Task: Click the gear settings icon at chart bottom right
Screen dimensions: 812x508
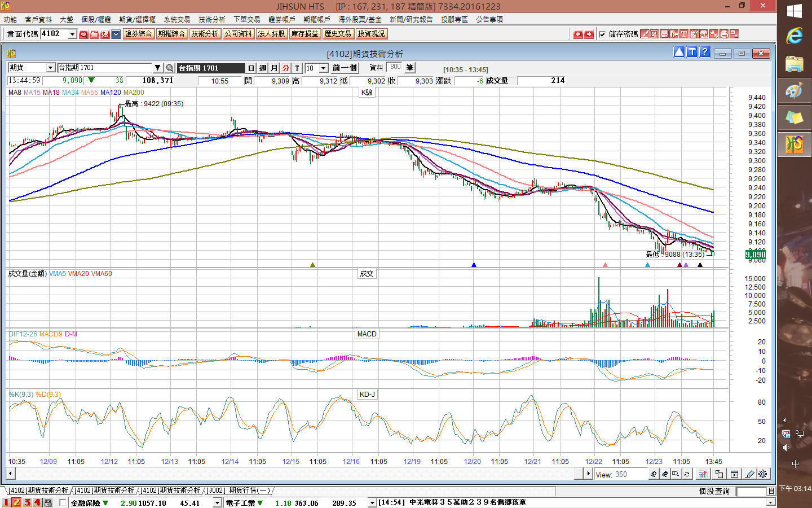Action: (763, 474)
